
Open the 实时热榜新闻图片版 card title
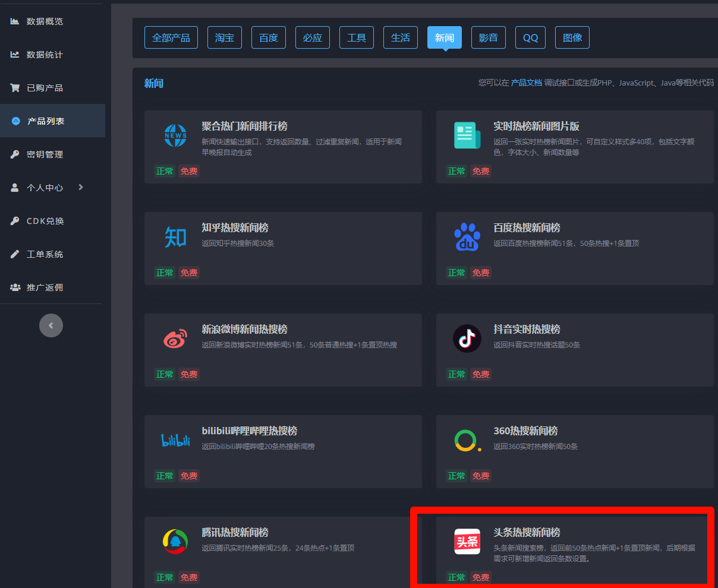click(x=536, y=127)
